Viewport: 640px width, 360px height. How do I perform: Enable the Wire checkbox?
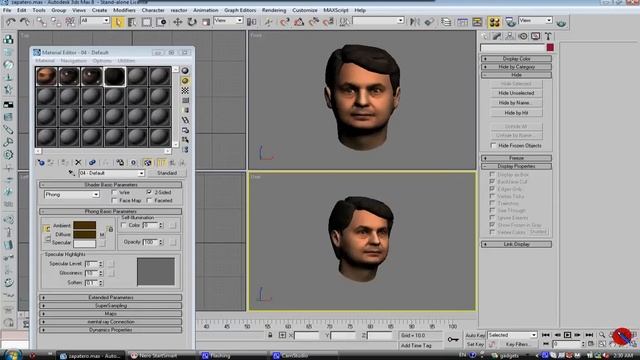[x=114, y=192]
